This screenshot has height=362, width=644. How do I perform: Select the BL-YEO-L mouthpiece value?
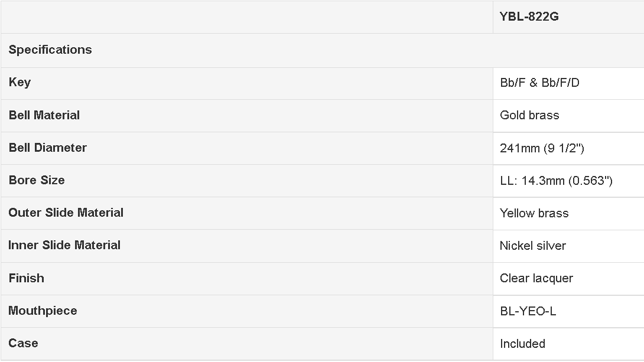[x=528, y=311]
